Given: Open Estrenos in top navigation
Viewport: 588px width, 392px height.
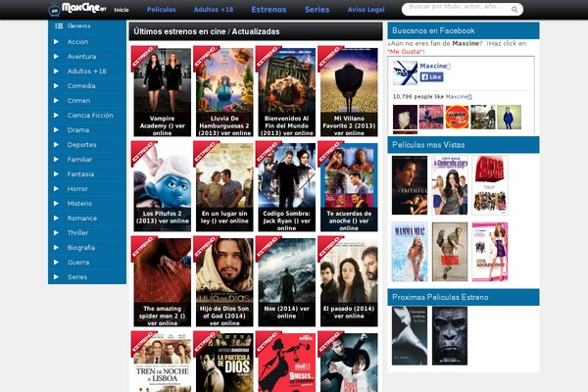Looking at the screenshot, I should [x=269, y=10].
